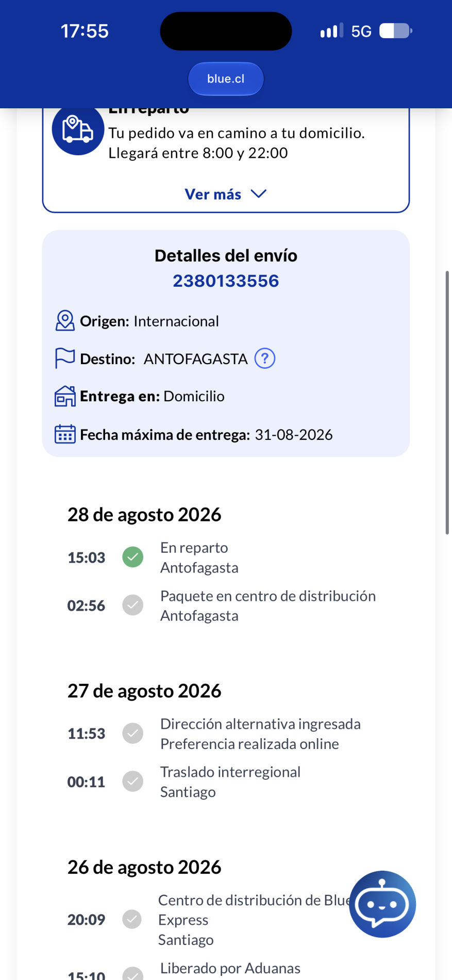Tap the chevron next to Ver más

click(258, 194)
